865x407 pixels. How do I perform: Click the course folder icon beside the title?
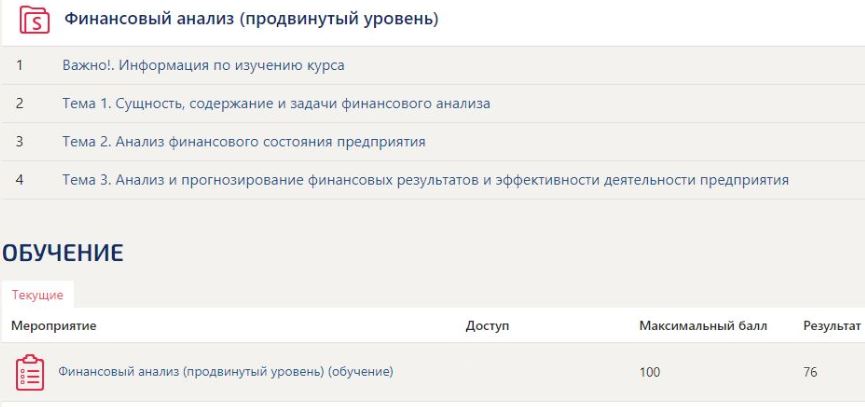35,20
